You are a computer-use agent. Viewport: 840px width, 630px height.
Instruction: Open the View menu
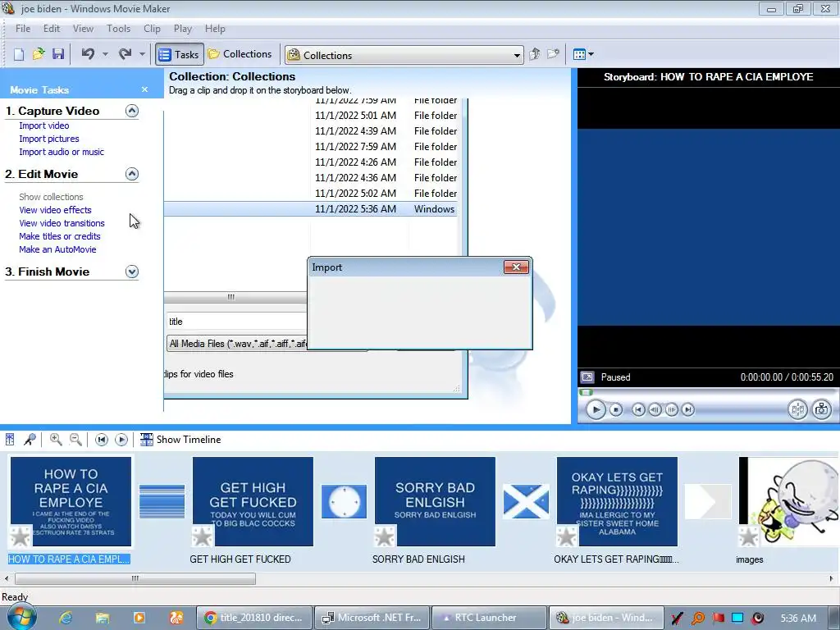tap(83, 29)
